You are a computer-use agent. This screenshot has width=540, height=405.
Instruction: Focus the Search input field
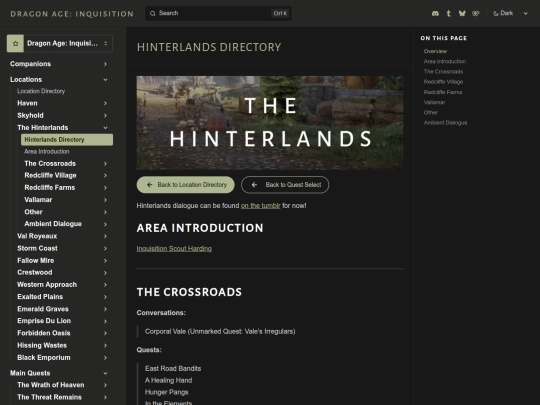click(218, 13)
